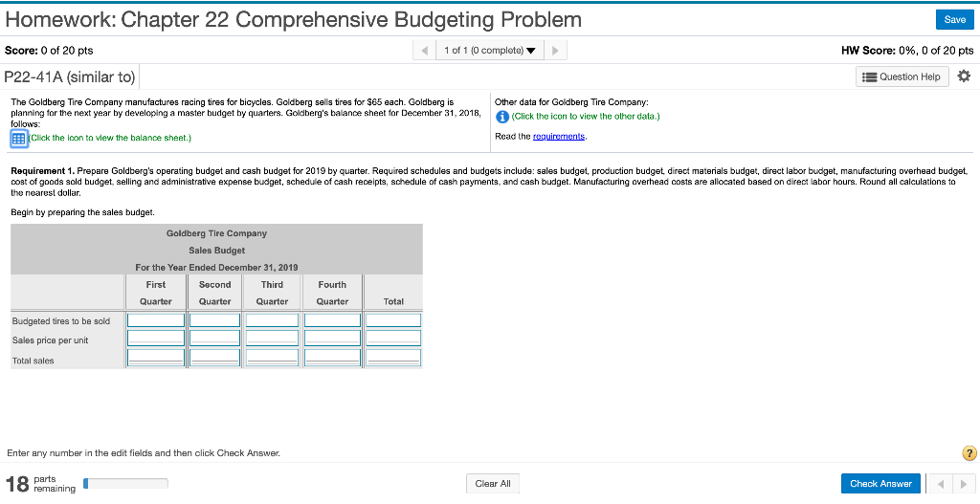The height and width of the screenshot is (504, 980).
Task: Select Fourth Quarter total sales field
Action: [x=332, y=358]
